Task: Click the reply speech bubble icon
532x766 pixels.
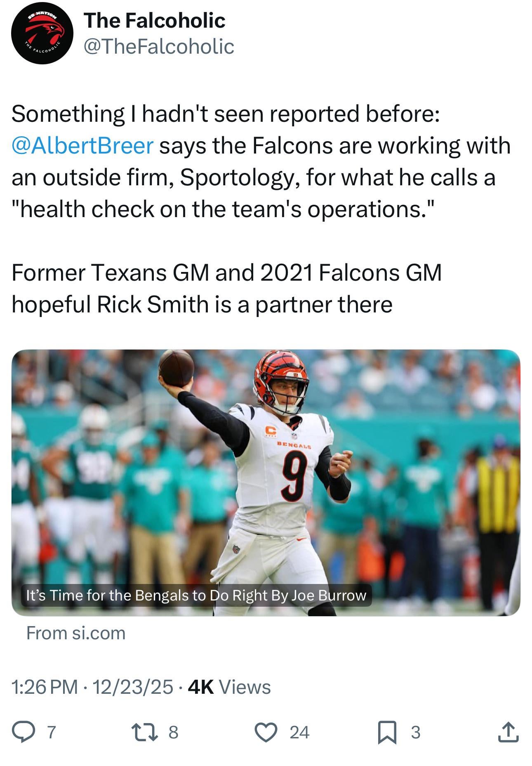Action: coord(24,732)
